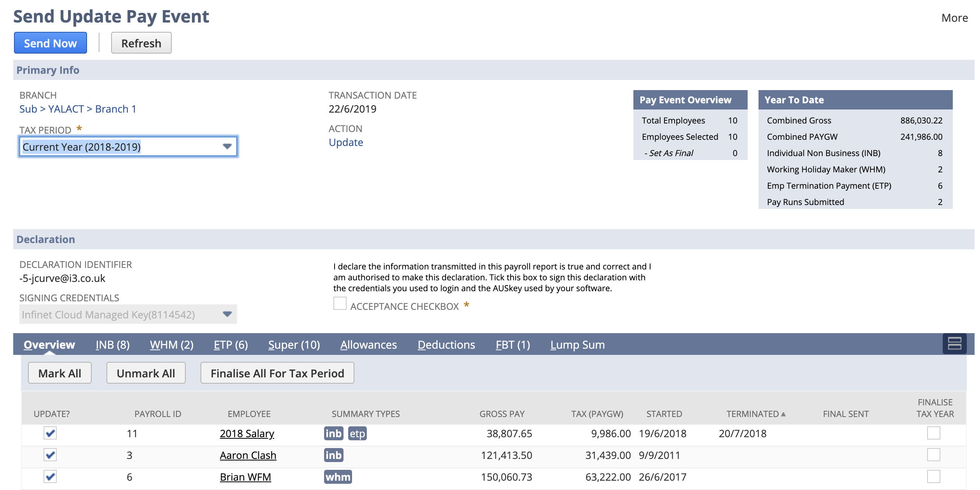Click the whm badge on Brian WFM row
Image resolution: width=980 pixels, height=490 pixels.
pos(338,477)
